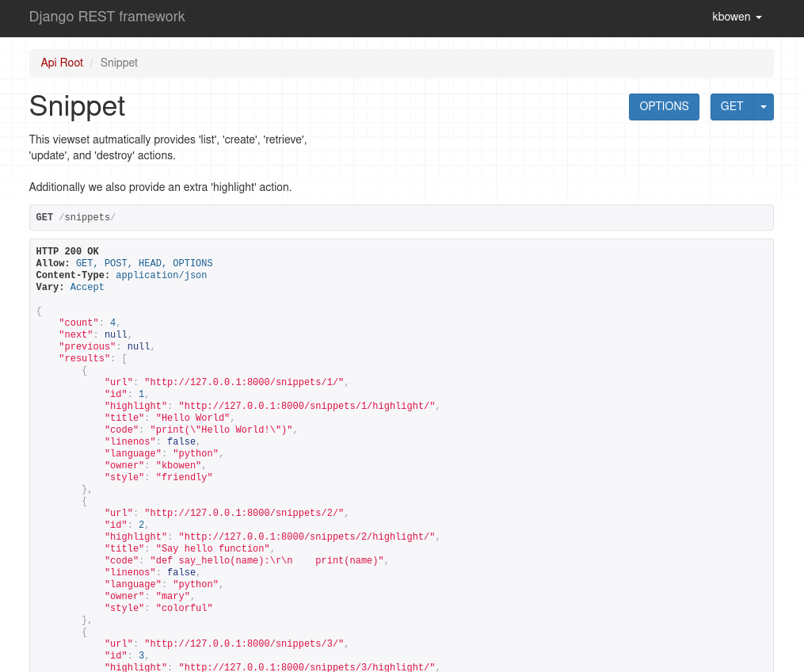Select the first snippet's language python line
Image resolution: width=804 pixels, height=672 pixels.
pyautogui.click(x=163, y=453)
